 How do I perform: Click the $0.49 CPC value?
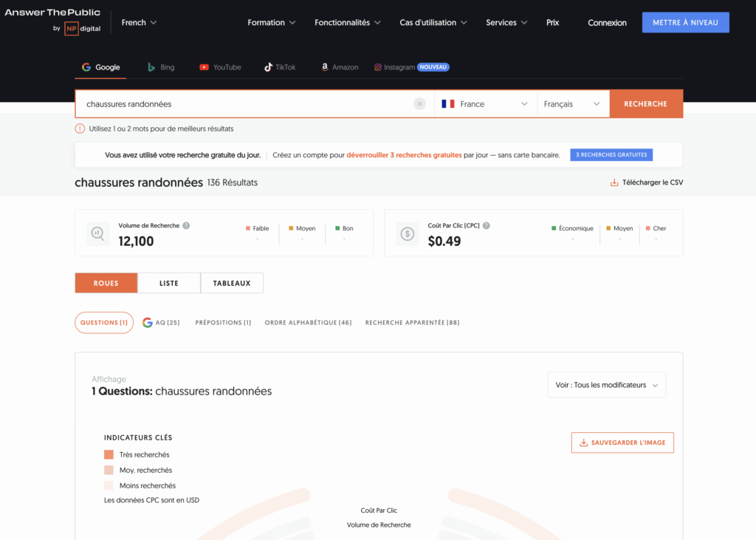coord(444,242)
